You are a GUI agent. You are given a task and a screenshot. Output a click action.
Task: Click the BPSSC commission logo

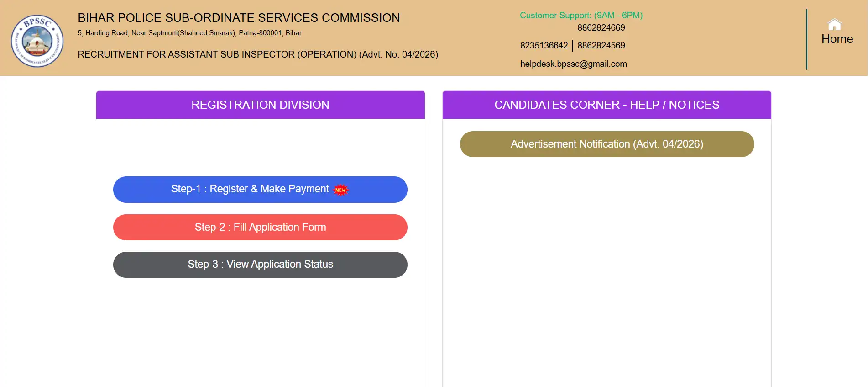click(x=37, y=41)
